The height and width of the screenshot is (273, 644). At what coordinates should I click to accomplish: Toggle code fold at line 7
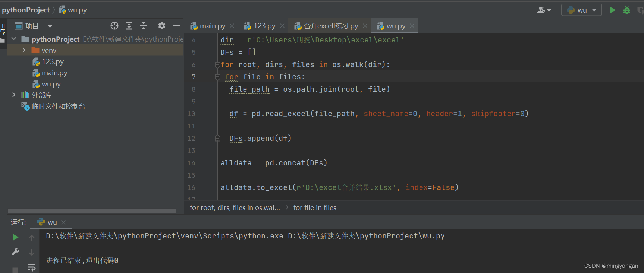(x=217, y=77)
